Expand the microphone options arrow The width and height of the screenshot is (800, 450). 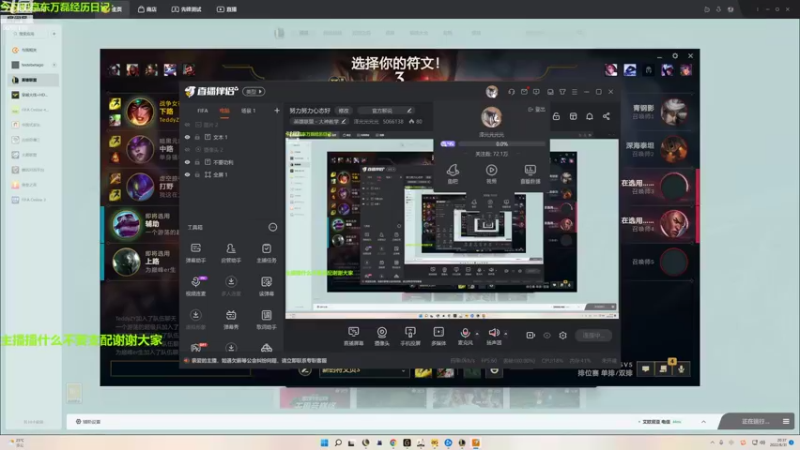477,334
